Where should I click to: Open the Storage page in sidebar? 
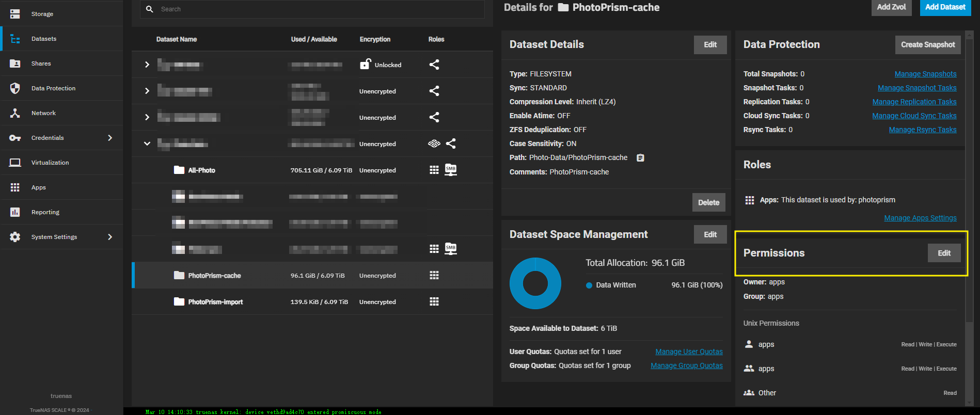(x=42, y=14)
